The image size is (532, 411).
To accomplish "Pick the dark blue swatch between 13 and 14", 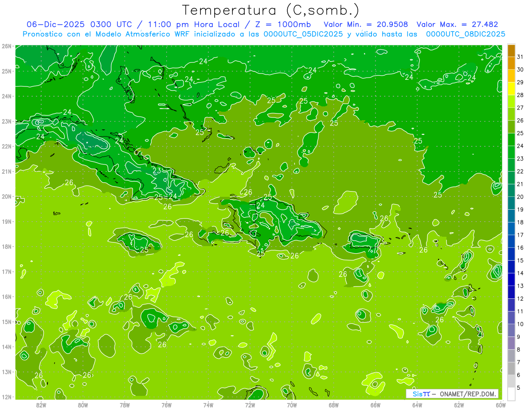I will (x=511, y=279).
